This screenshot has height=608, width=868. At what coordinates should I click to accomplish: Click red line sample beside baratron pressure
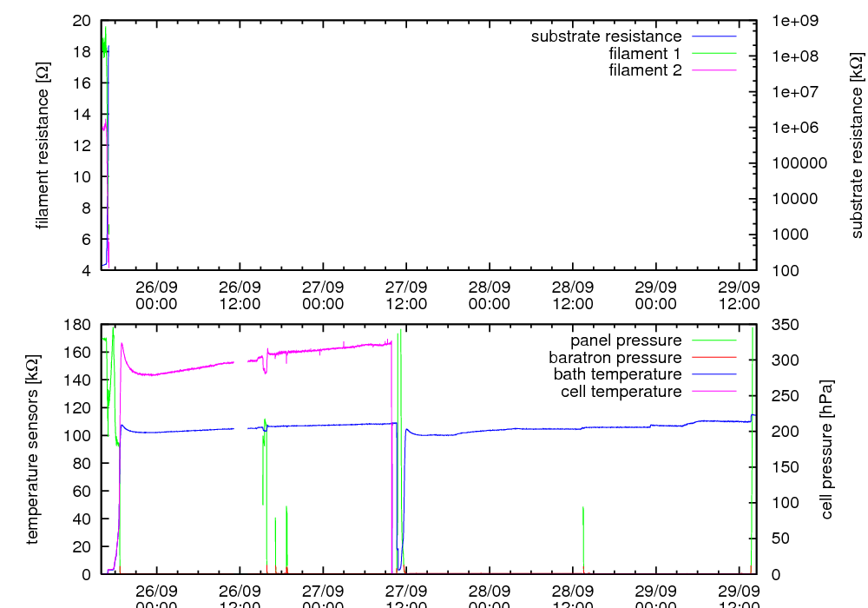coord(713,358)
